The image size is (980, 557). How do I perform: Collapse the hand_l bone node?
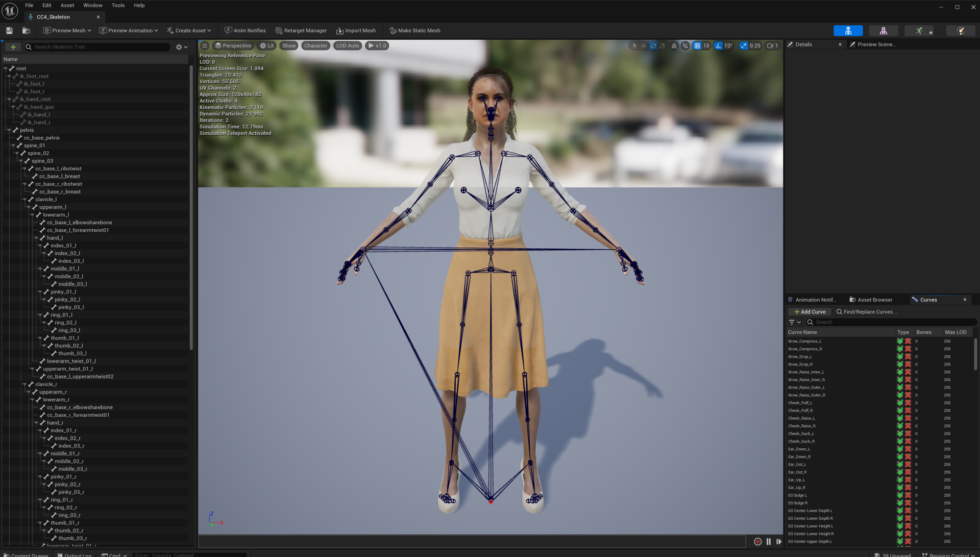[x=36, y=238]
